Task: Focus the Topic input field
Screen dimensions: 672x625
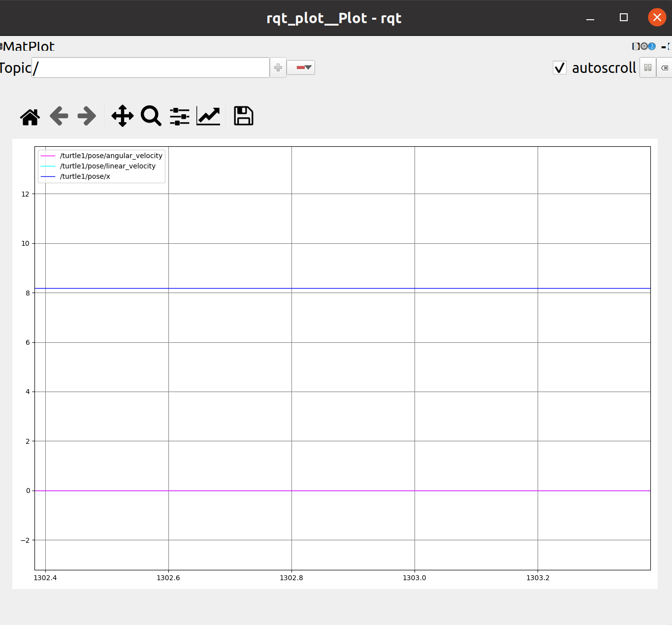Action: click(x=151, y=67)
